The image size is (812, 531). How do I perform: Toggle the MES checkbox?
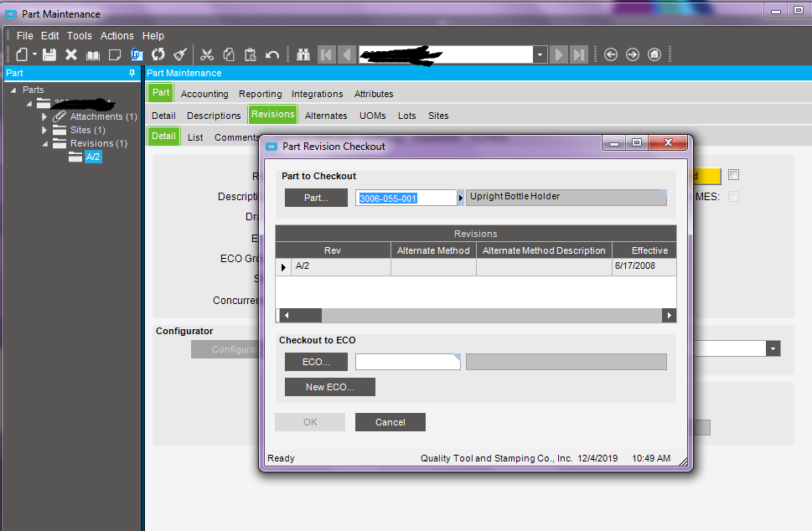(733, 197)
